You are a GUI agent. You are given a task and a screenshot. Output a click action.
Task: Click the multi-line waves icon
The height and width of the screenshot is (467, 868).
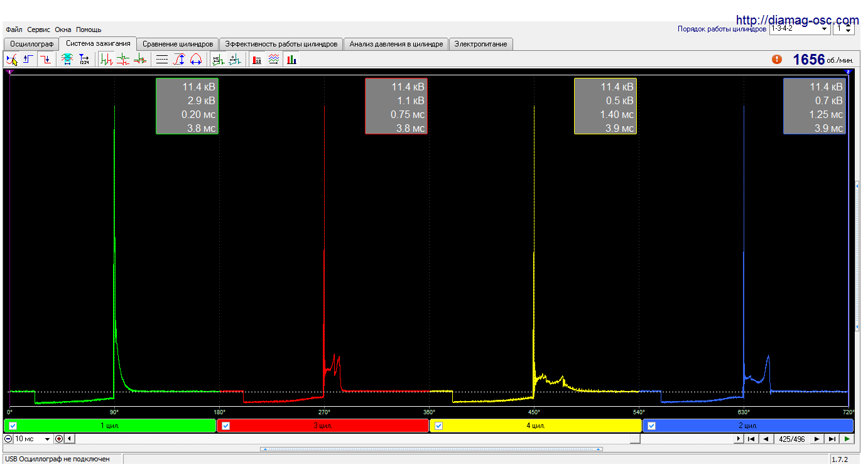click(x=274, y=60)
